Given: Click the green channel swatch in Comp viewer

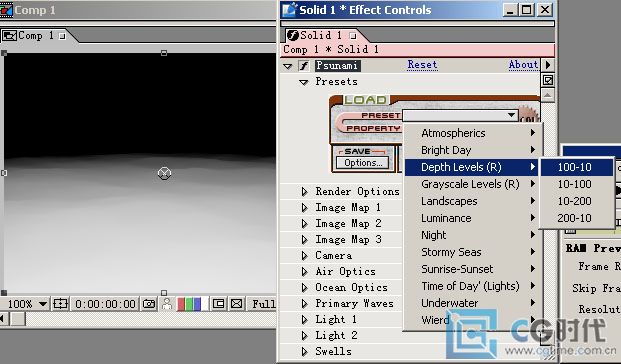Looking at the screenshot, I should point(189,304).
